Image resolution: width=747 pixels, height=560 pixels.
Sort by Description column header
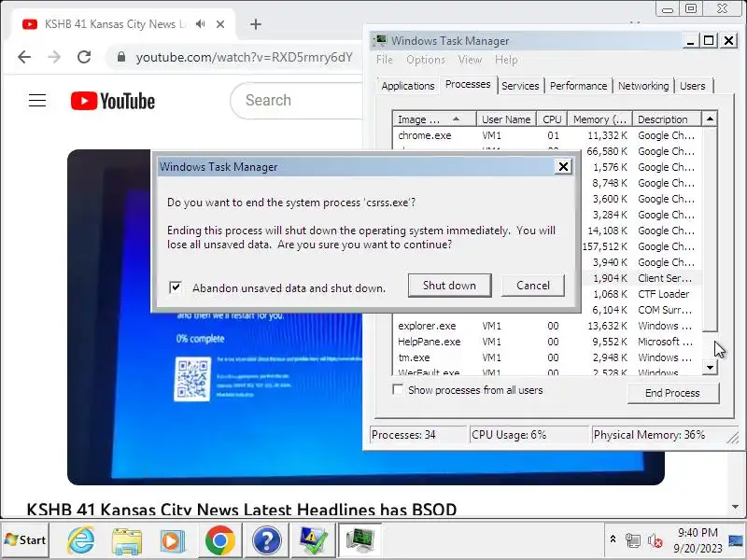[x=667, y=119]
